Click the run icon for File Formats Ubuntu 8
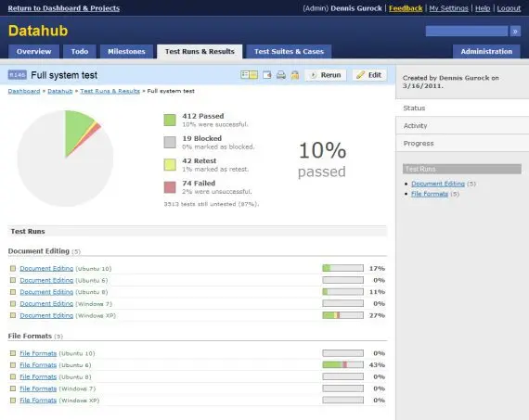This screenshot has width=529, height=420. (x=13, y=376)
